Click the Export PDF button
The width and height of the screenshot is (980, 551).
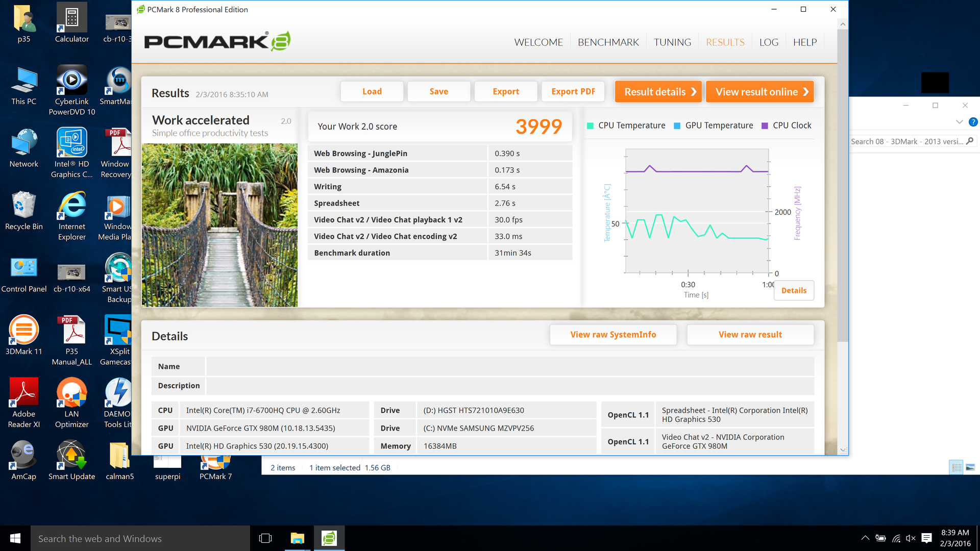coord(573,91)
